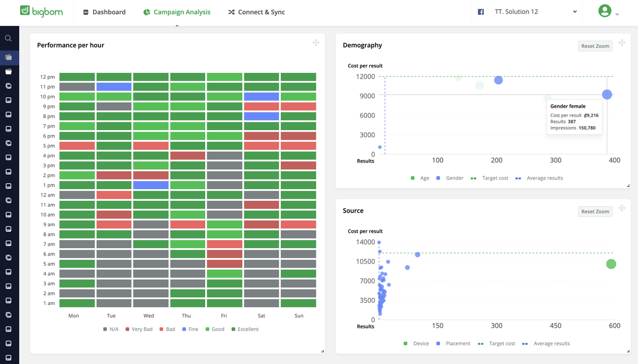Reset Zoom on the Demography chart
638x364 pixels.
point(595,46)
